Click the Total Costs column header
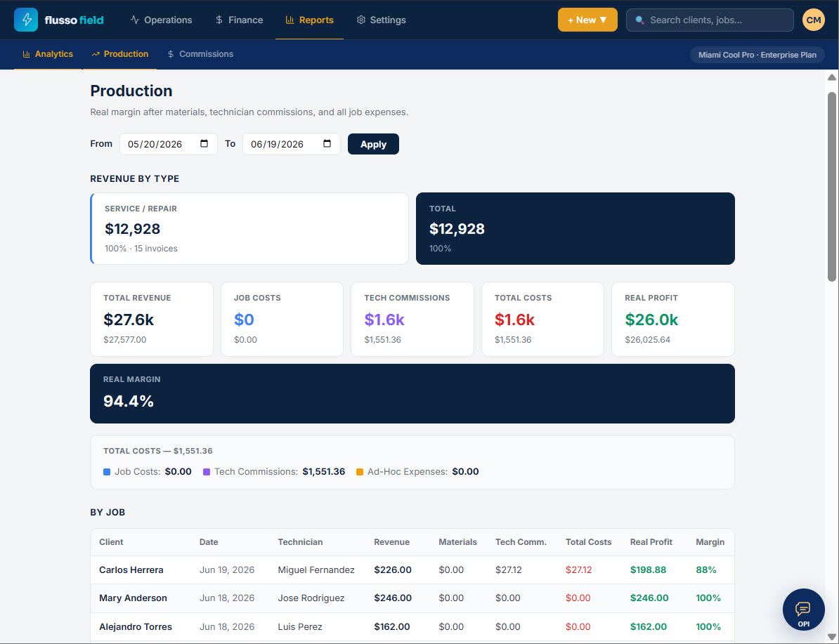 (589, 542)
